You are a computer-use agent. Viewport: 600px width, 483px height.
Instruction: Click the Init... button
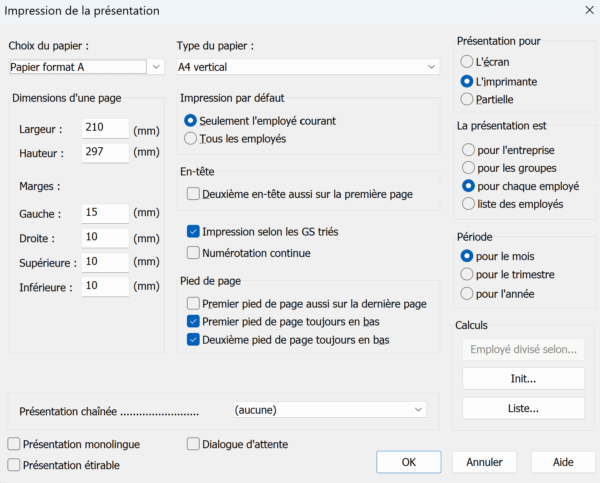pos(523,379)
